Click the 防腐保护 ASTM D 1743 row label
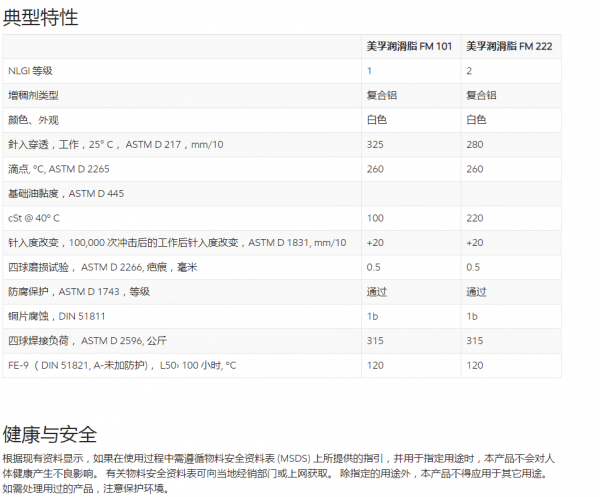 pyautogui.click(x=78, y=291)
